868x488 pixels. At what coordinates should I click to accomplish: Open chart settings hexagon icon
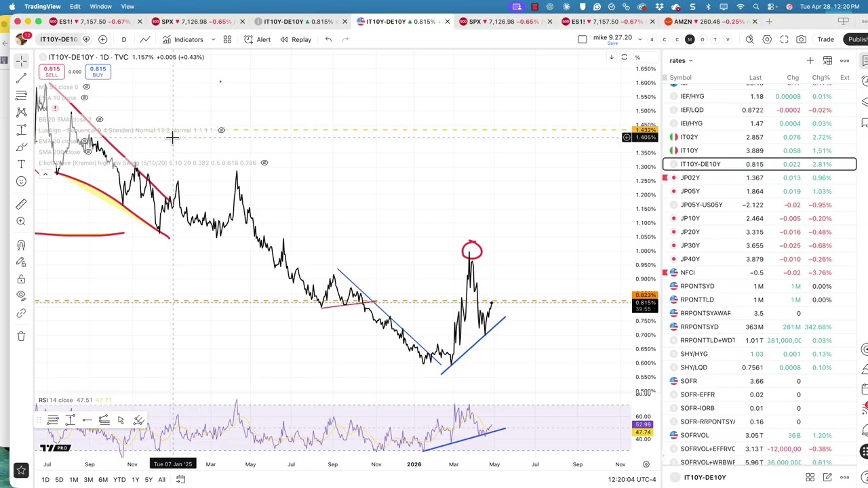(x=767, y=39)
